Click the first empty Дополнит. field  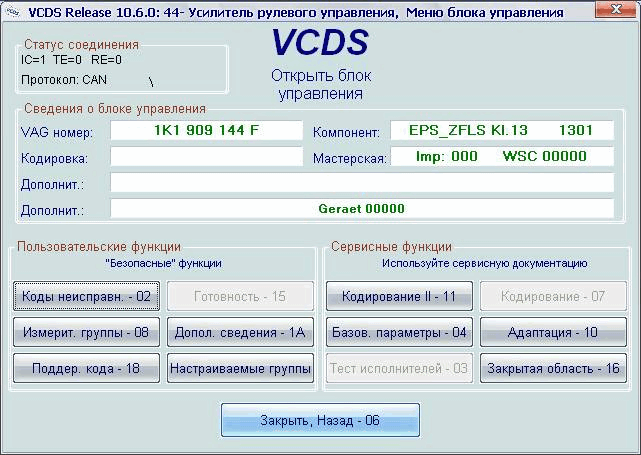[x=362, y=182]
